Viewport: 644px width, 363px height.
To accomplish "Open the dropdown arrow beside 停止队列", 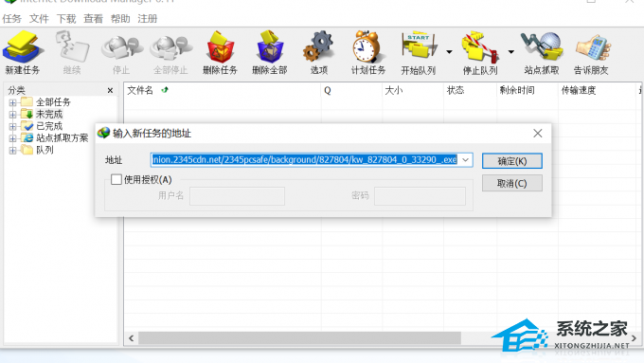I will click(x=510, y=52).
